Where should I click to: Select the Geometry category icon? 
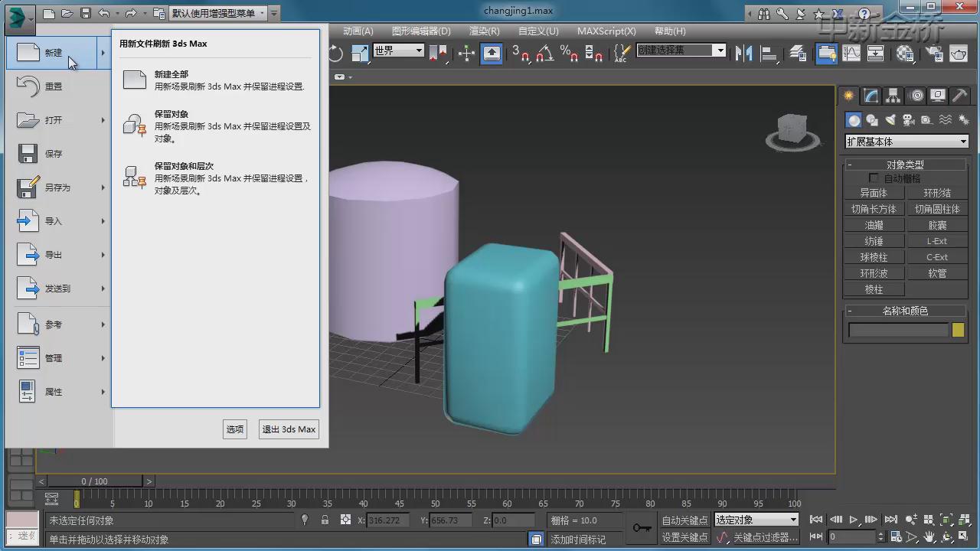[x=853, y=120]
